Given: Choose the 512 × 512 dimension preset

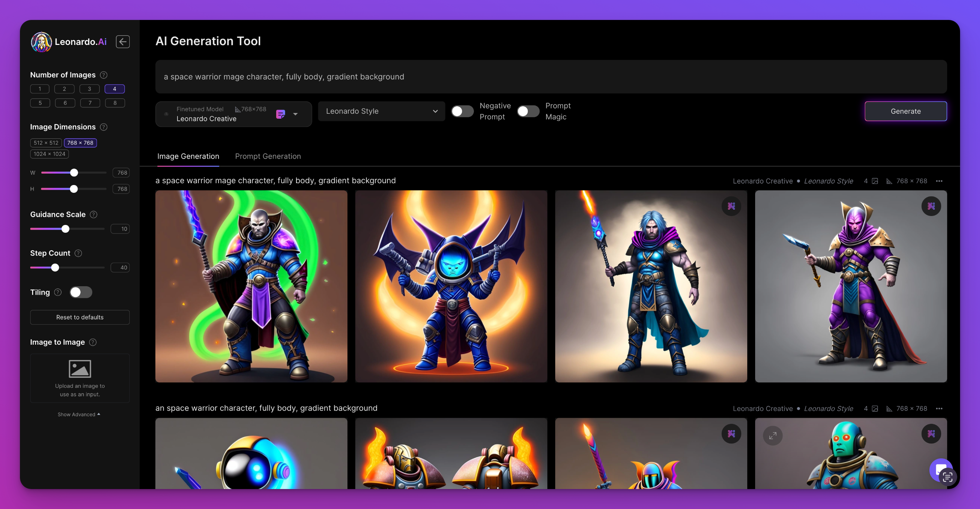Looking at the screenshot, I should point(46,143).
